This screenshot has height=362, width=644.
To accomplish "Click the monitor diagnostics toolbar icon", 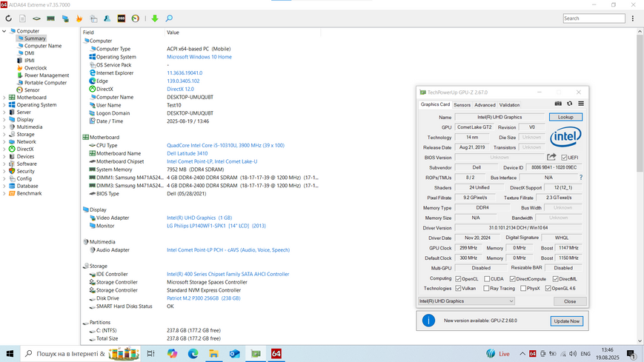I will tap(65, 19).
